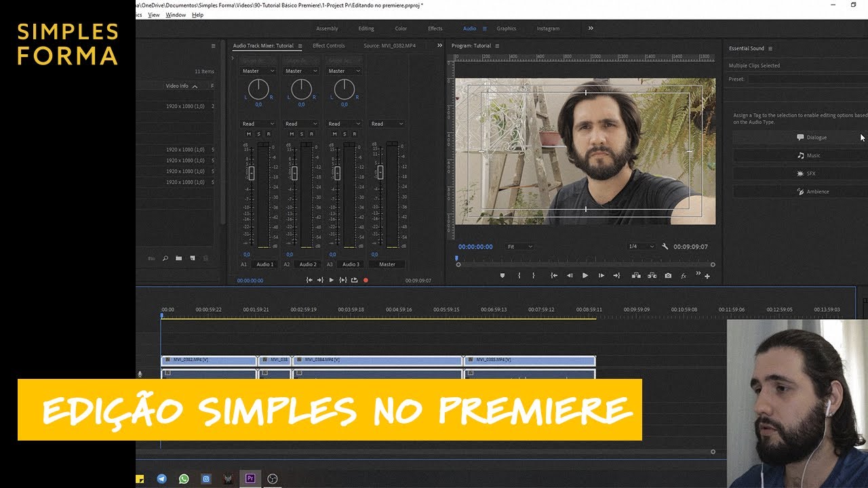Tag selection as Music in Essential Sound

pyautogui.click(x=800, y=155)
